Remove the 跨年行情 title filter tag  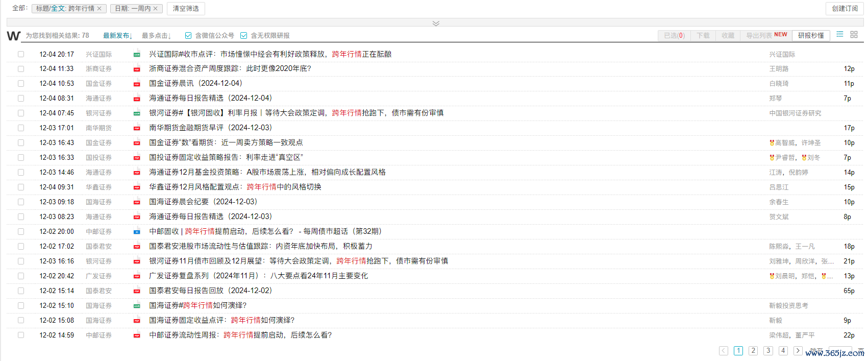coord(99,9)
